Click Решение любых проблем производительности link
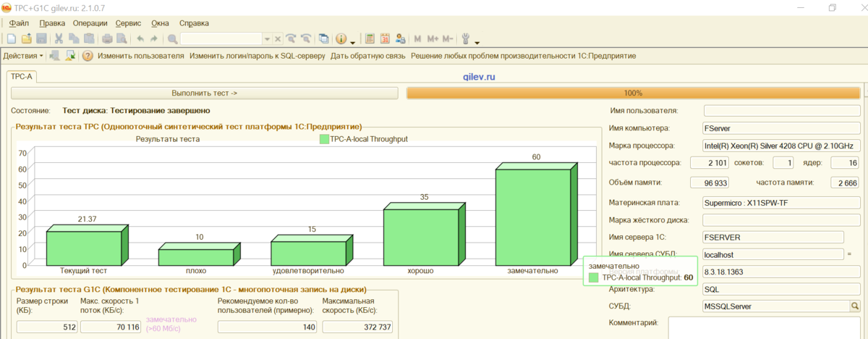The height and width of the screenshot is (339, 868). pos(523,56)
